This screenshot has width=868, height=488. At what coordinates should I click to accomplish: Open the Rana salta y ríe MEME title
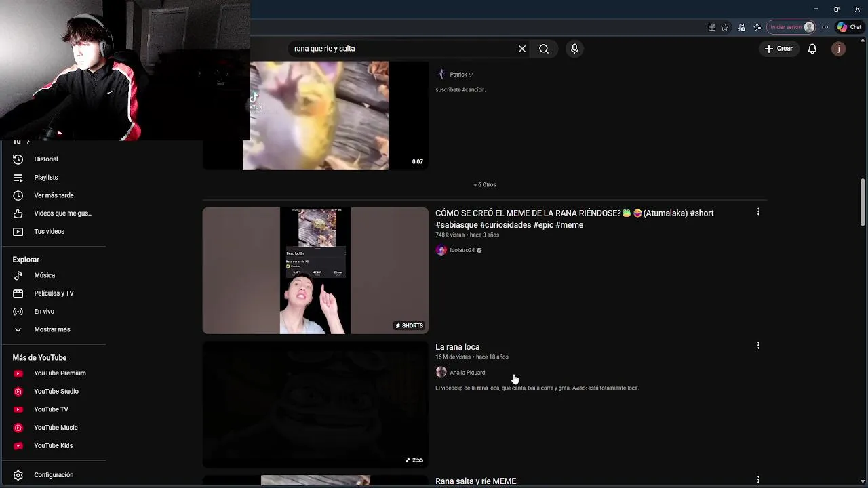(x=475, y=481)
